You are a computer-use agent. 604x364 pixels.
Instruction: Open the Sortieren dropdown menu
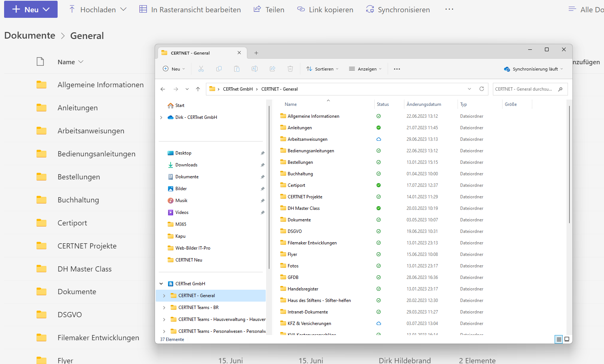pos(322,69)
